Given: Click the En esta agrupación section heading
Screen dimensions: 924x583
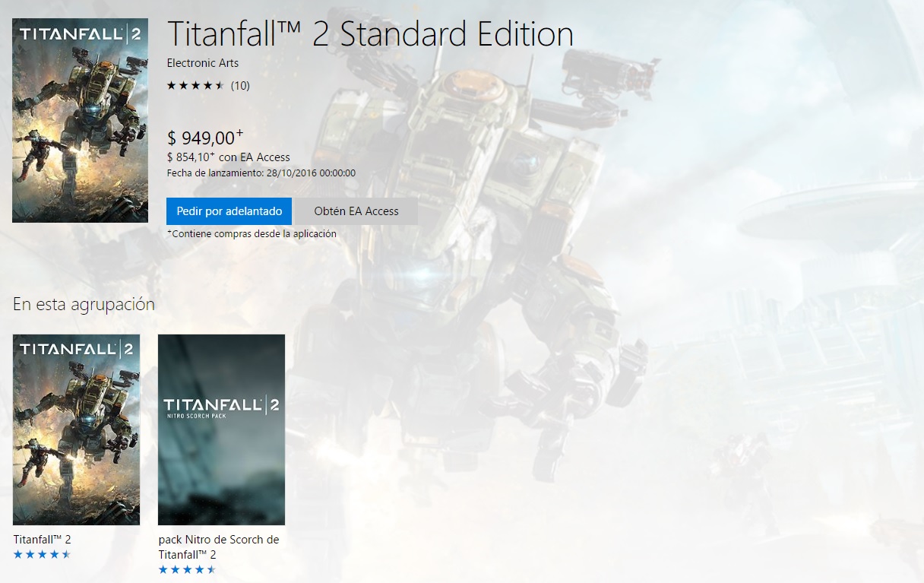Looking at the screenshot, I should [84, 305].
